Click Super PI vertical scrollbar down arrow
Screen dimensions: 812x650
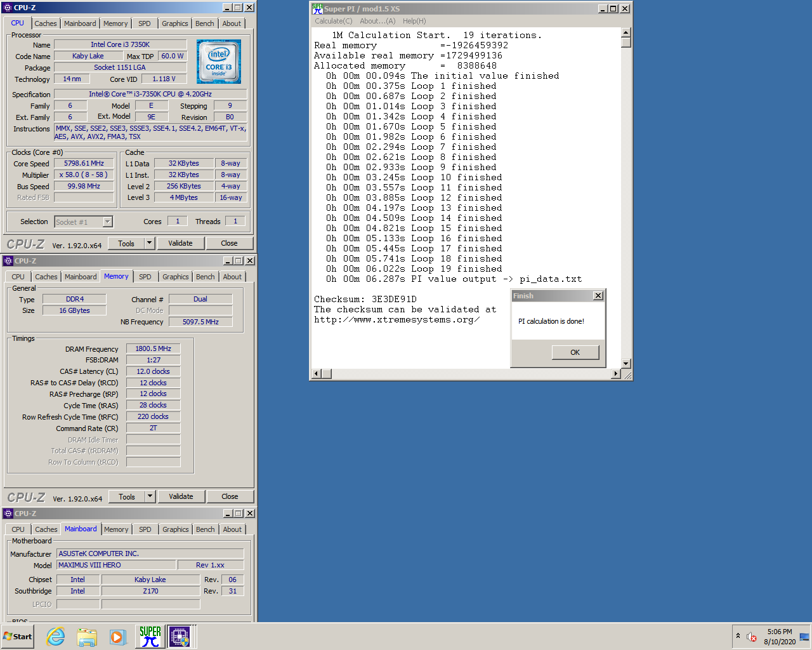tap(626, 364)
